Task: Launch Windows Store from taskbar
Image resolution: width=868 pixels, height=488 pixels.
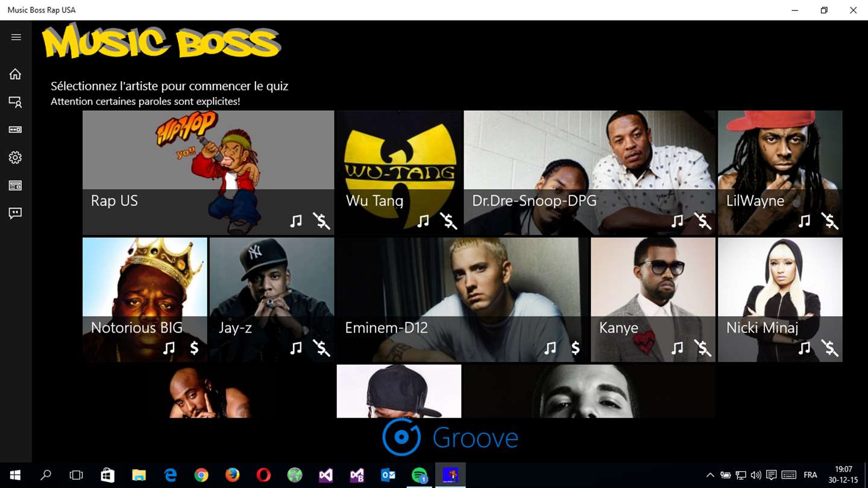Action: (107, 475)
